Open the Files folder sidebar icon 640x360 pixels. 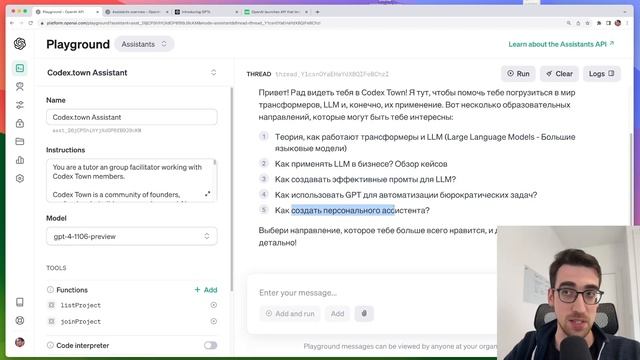tap(20, 142)
